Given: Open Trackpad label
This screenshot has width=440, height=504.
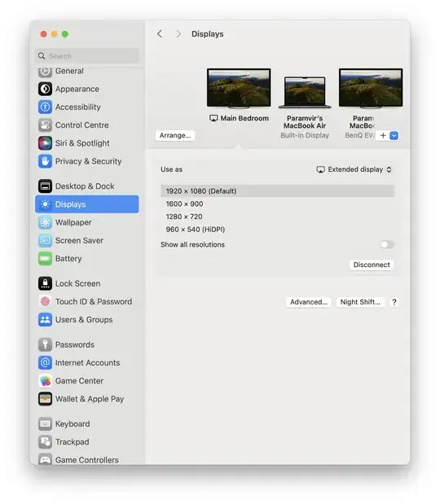Looking at the screenshot, I should (72, 442).
